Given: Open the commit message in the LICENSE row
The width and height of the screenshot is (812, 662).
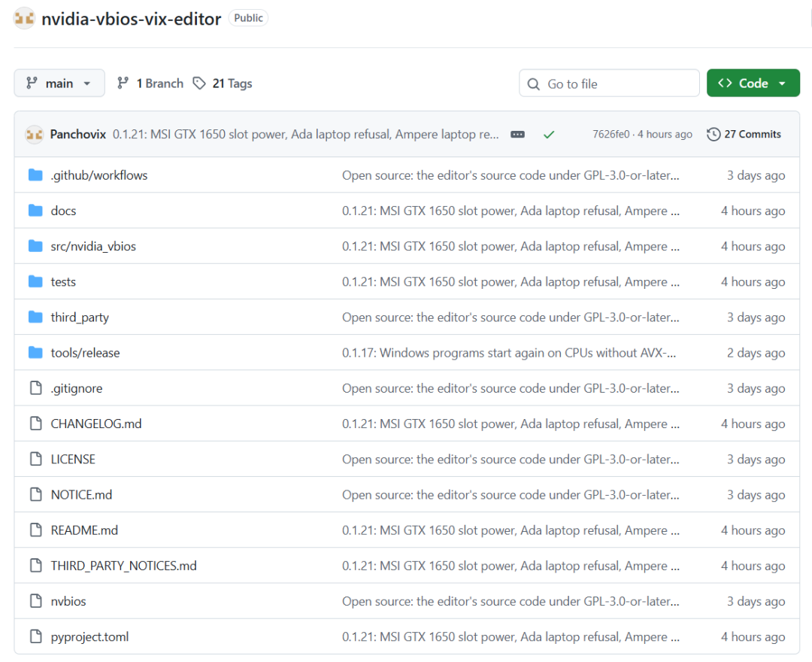Looking at the screenshot, I should [511, 460].
